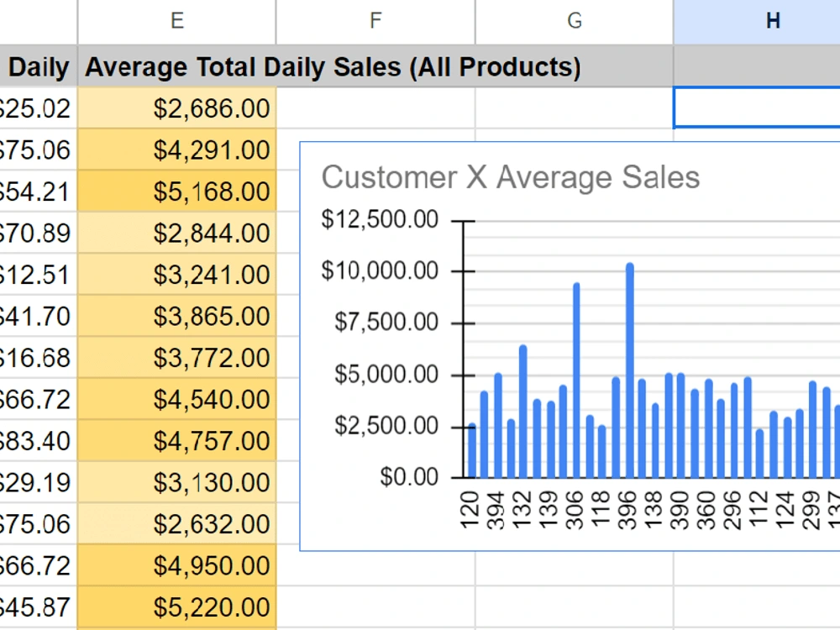The height and width of the screenshot is (630, 840).
Task: Select cell with value $3,865.00
Action: pyautogui.click(x=176, y=316)
